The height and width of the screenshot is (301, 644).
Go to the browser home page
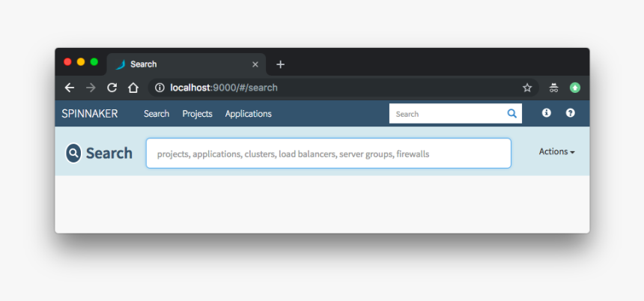tap(133, 88)
